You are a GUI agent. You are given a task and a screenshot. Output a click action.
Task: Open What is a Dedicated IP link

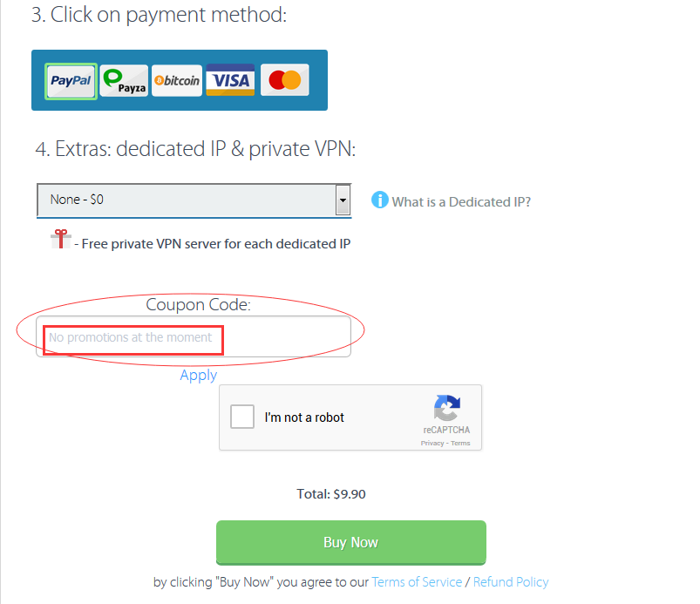[x=461, y=202]
